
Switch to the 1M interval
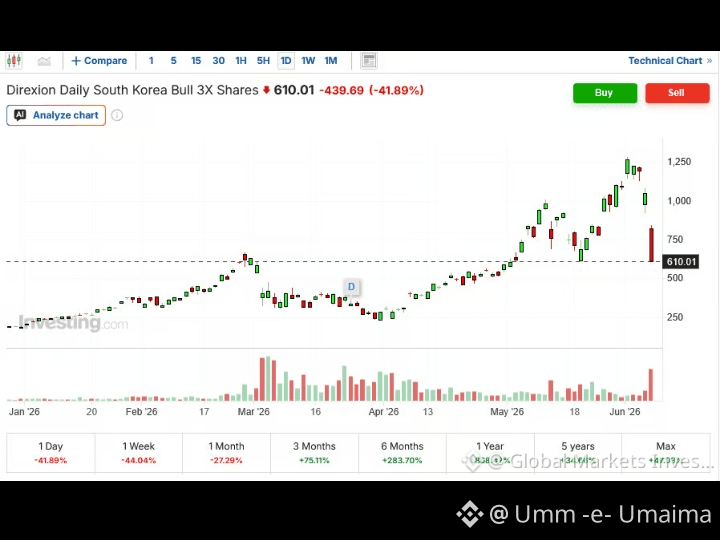click(331, 61)
